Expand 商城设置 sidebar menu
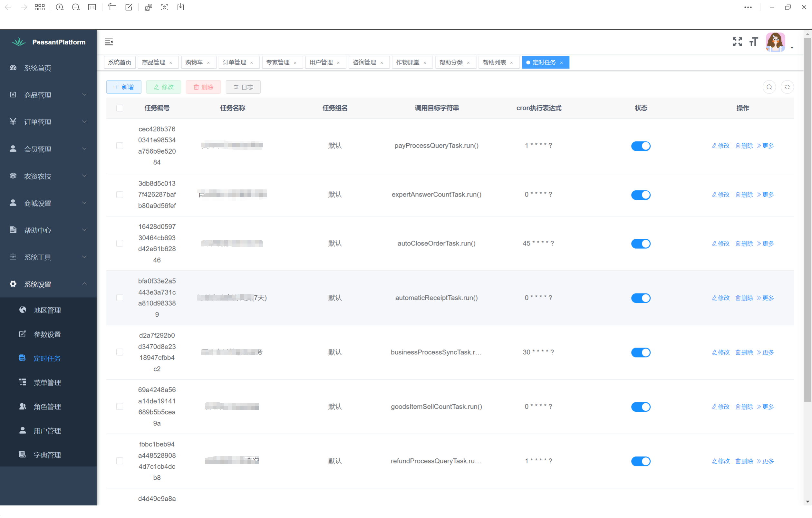 coord(48,203)
